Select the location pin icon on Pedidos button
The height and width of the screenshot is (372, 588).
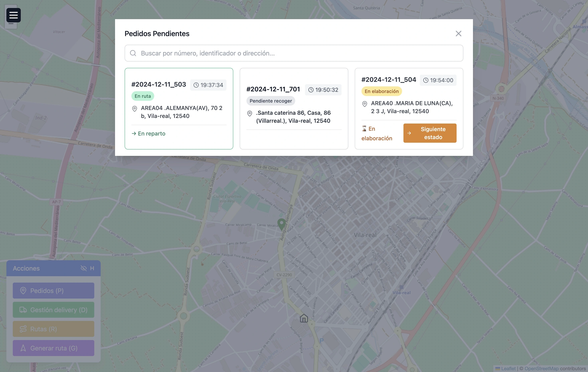pos(23,291)
